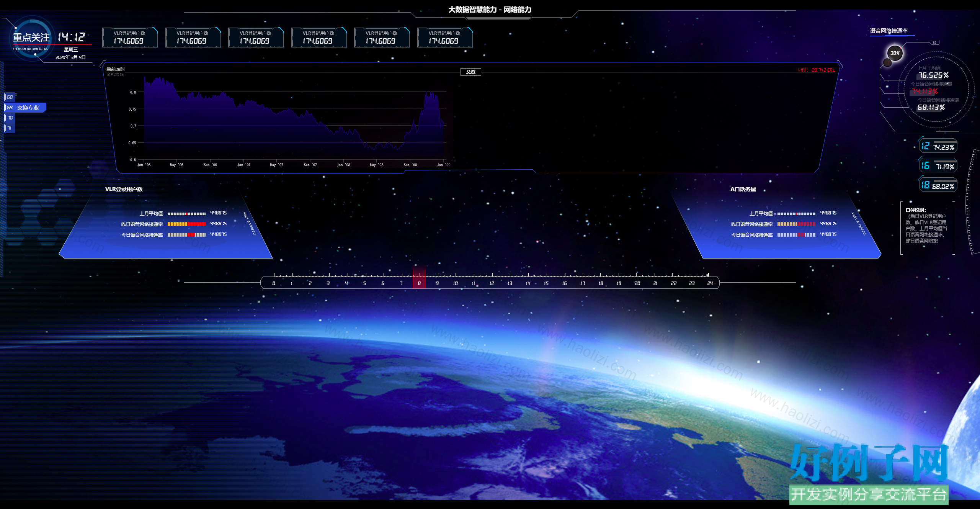Click 上月平均值 bar in A口话务量 panel
980x509 pixels.
click(x=796, y=214)
